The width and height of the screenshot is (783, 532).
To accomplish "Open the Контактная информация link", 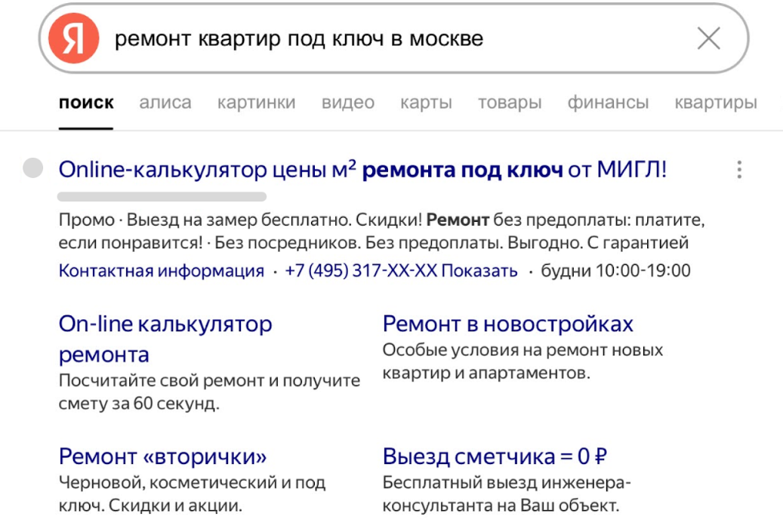I will pos(162,270).
